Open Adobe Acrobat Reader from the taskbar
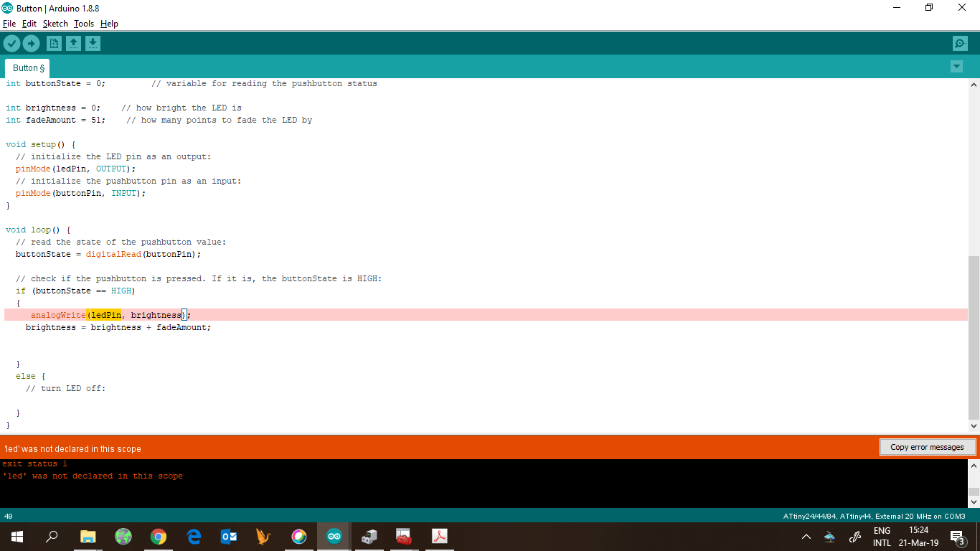Screen dimensions: 980x551 (439, 537)
